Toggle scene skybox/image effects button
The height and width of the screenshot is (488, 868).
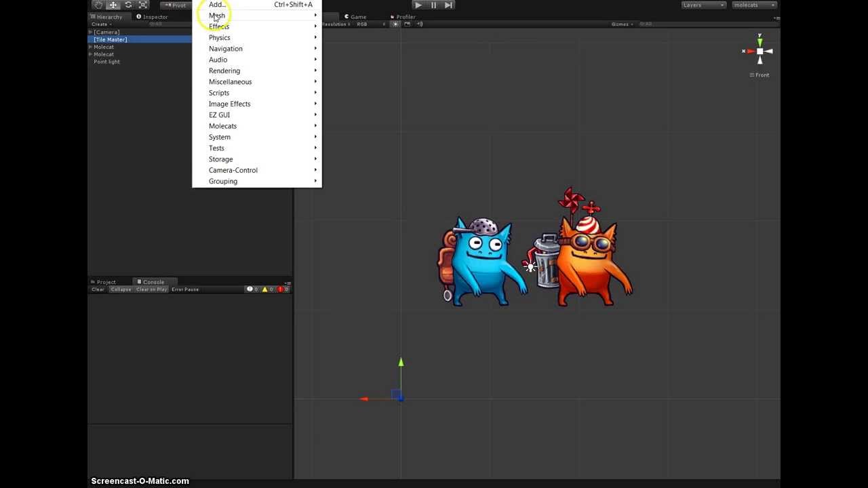407,24
